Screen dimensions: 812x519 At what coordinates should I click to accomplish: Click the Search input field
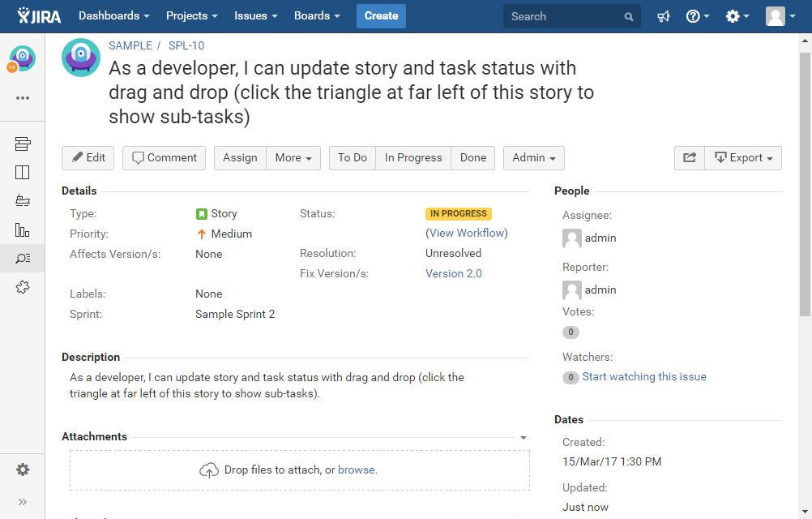[565, 16]
